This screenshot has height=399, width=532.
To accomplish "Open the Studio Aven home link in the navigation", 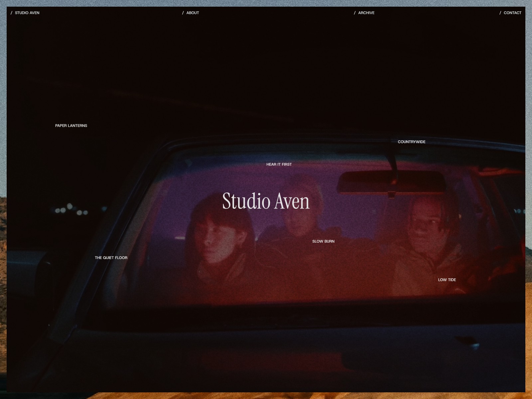I will pyautogui.click(x=25, y=13).
